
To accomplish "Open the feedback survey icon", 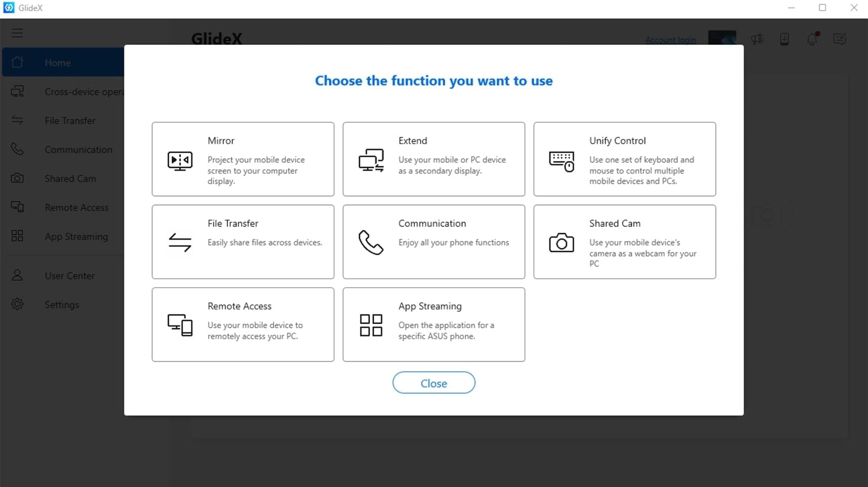I will [x=840, y=39].
